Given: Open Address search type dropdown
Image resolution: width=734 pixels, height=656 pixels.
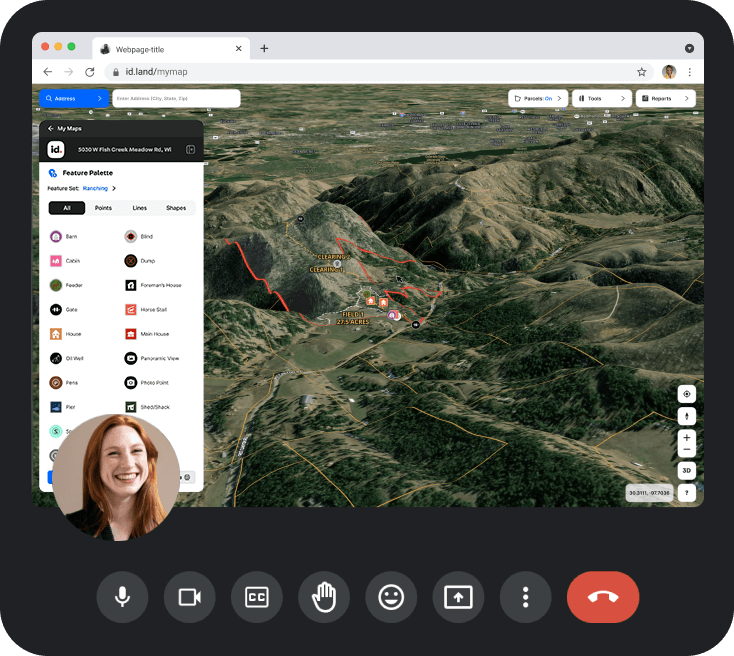Looking at the screenshot, I should (x=74, y=99).
